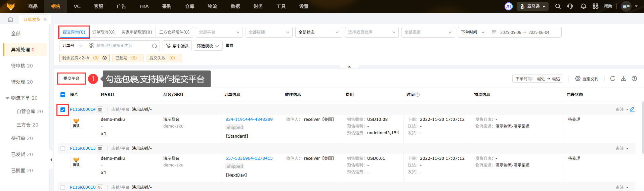644x191 pixels.
Task: Click the fox logo icon
Action: click(x=11, y=6)
